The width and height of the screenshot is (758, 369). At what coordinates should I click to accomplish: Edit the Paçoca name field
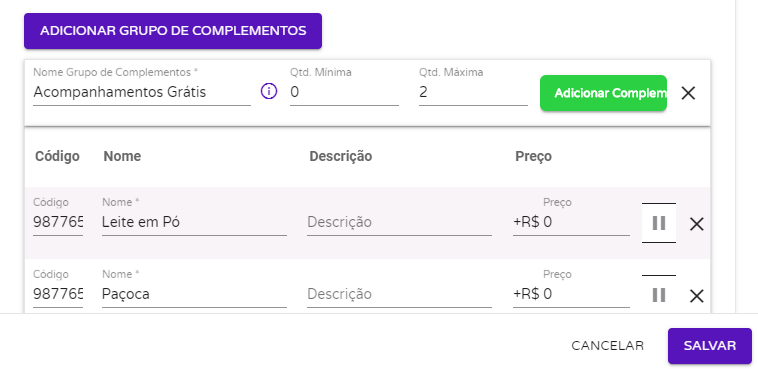pos(194,294)
